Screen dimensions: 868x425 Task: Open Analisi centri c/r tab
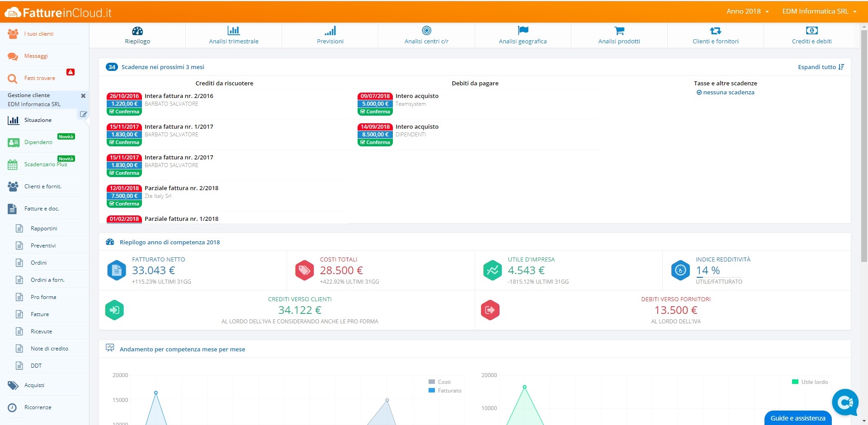pos(426,35)
